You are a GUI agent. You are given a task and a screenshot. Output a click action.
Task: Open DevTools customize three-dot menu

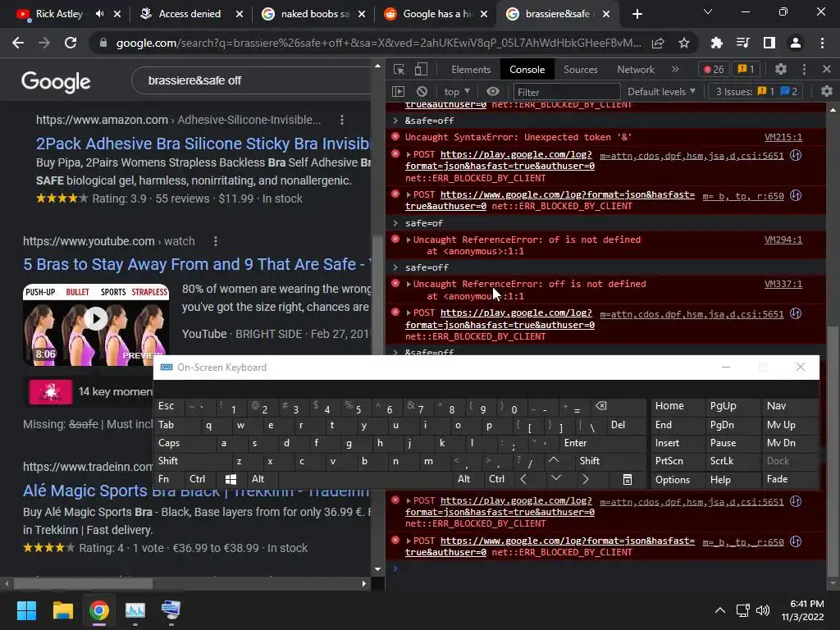click(x=804, y=69)
